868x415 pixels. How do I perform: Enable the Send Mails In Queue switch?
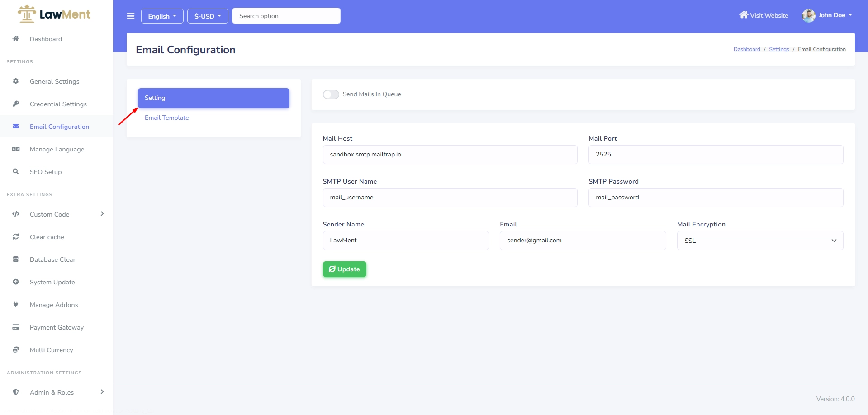pyautogui.click(x=331, y=94)
